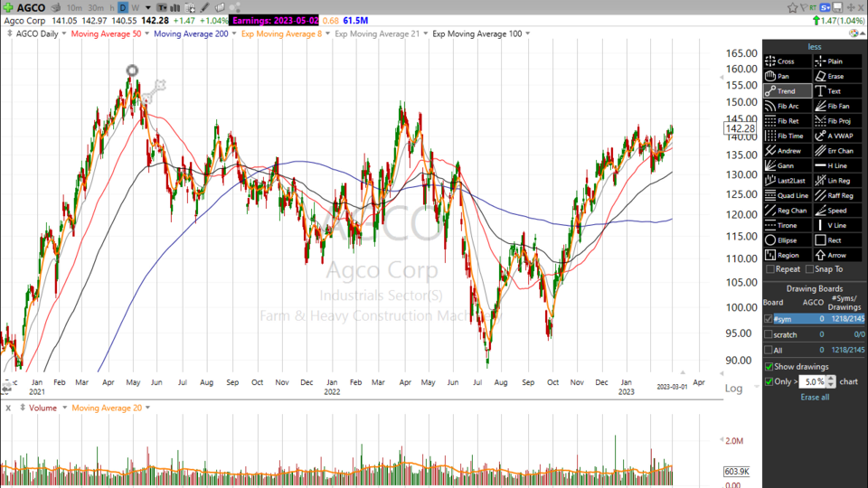Select the Arrow drawing tool
The width and height of the screenshot is (868, 488).
click(837, 256)
